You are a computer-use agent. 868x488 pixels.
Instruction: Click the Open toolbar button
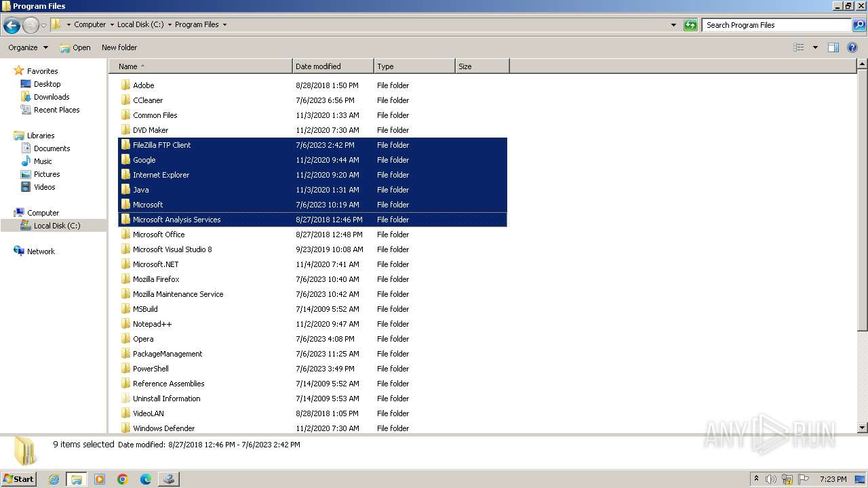[75, 47]
